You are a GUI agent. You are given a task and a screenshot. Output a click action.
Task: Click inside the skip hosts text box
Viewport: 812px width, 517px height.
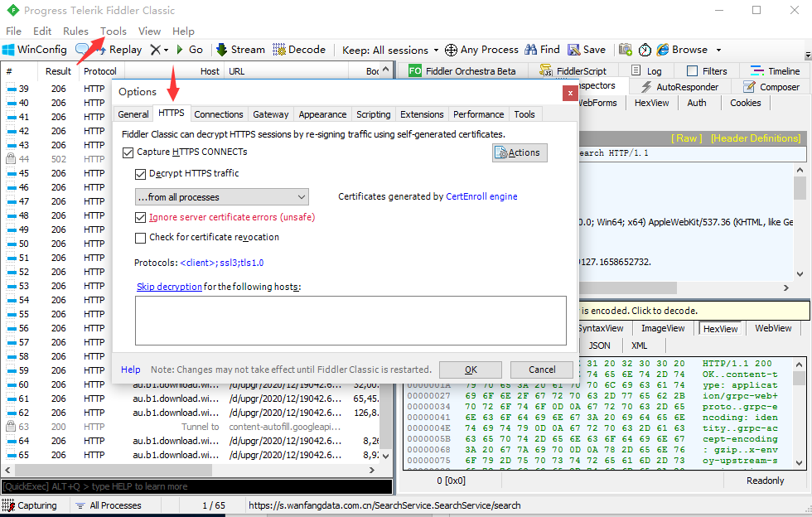(350, 321)
